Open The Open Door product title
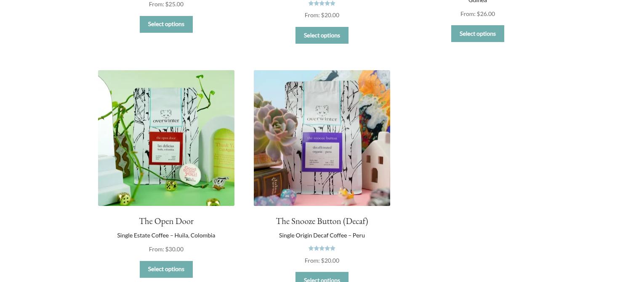This screenshot has height=282, width=644. 166,221
